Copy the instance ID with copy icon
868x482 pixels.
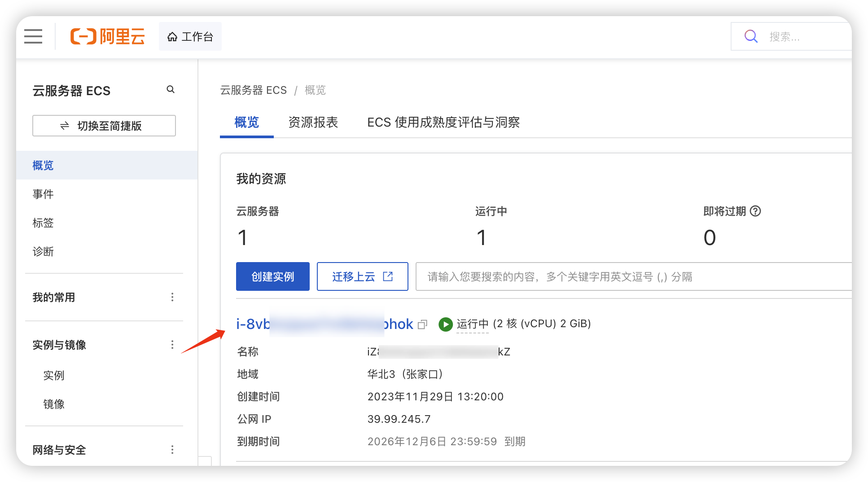(x=422, y=324)
